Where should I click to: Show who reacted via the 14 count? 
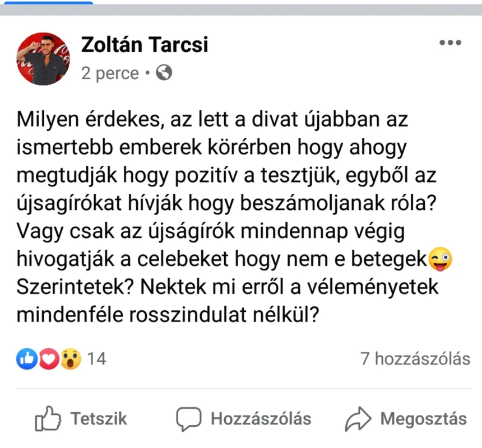96,358
